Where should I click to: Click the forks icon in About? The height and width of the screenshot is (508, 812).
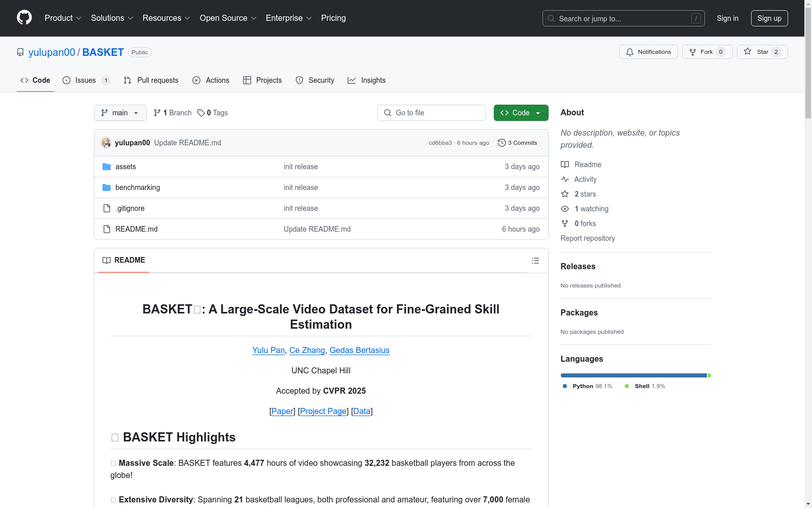pos(565,224)
